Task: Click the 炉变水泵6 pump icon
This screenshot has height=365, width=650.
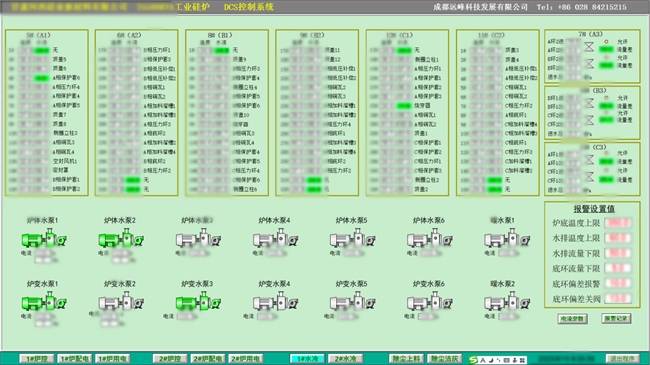Action: (430, 302)
